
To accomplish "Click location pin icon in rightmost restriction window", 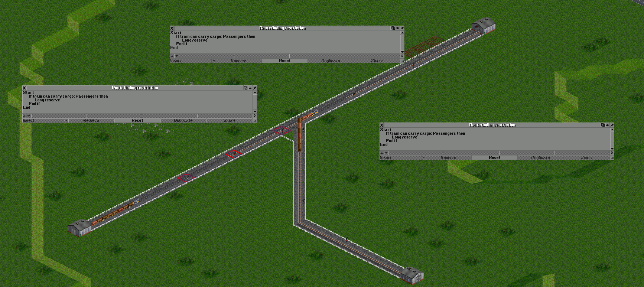I will pos(612,153).
